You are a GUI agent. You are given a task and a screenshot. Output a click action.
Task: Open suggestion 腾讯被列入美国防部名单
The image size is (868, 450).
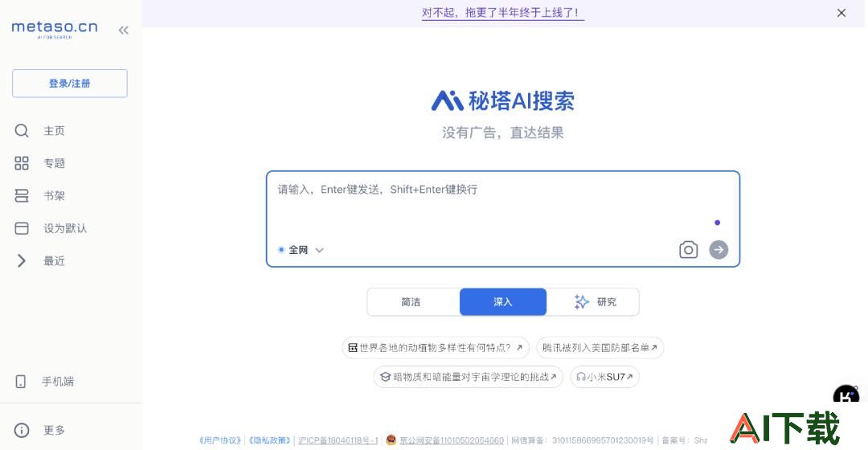coord(600,348)
